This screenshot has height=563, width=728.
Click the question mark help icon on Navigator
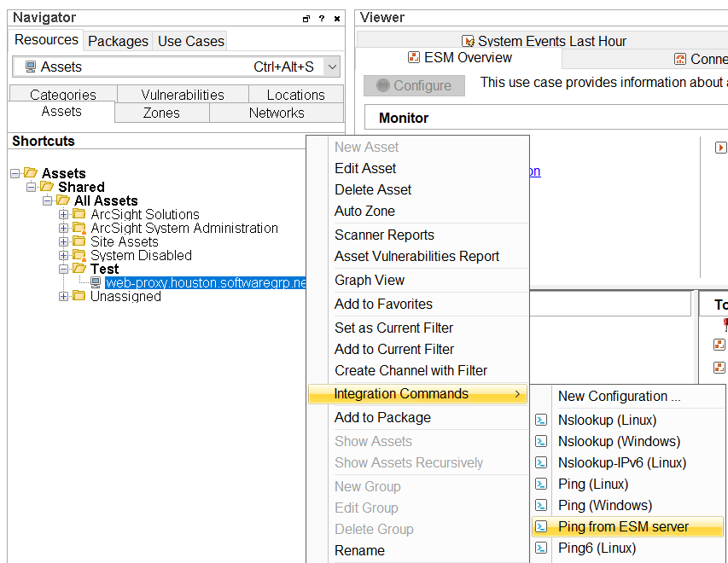(320, 17)
